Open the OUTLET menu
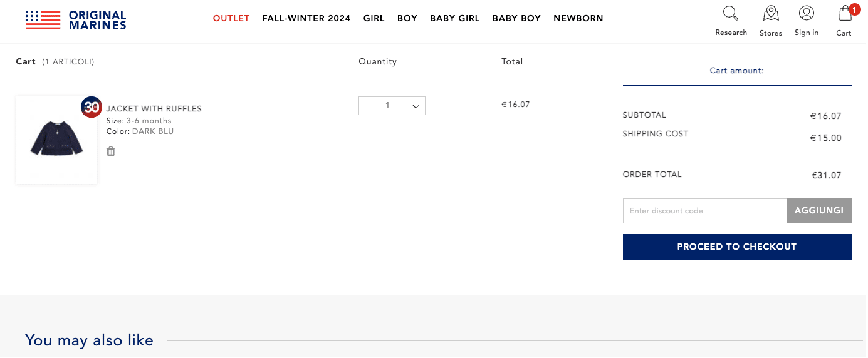 click(231, 18)
